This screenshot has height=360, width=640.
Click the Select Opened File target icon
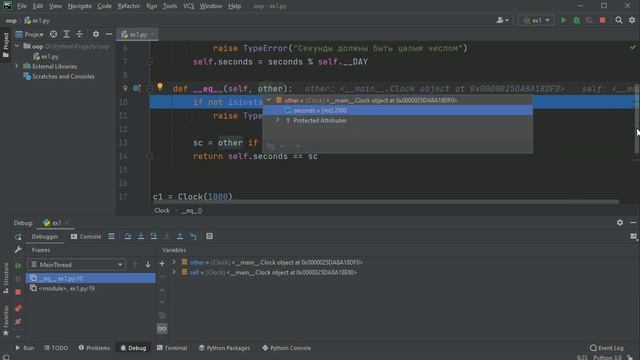(x=53, y=34)
